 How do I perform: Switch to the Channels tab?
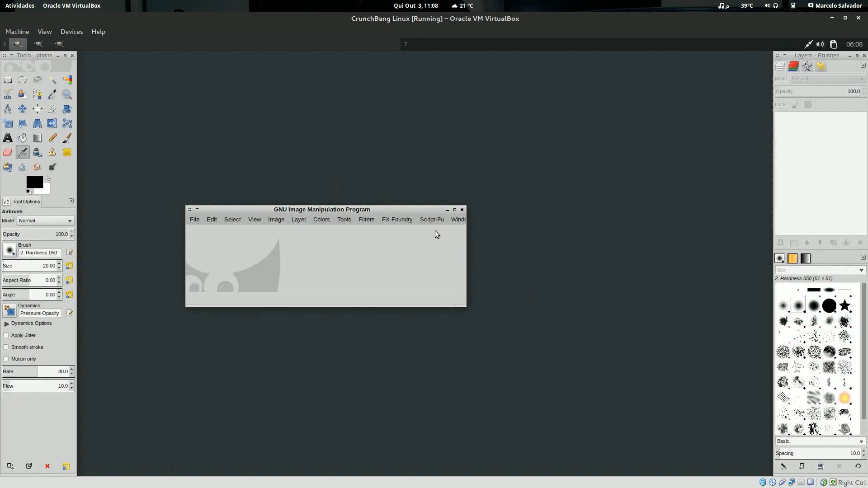coord(793,66)
